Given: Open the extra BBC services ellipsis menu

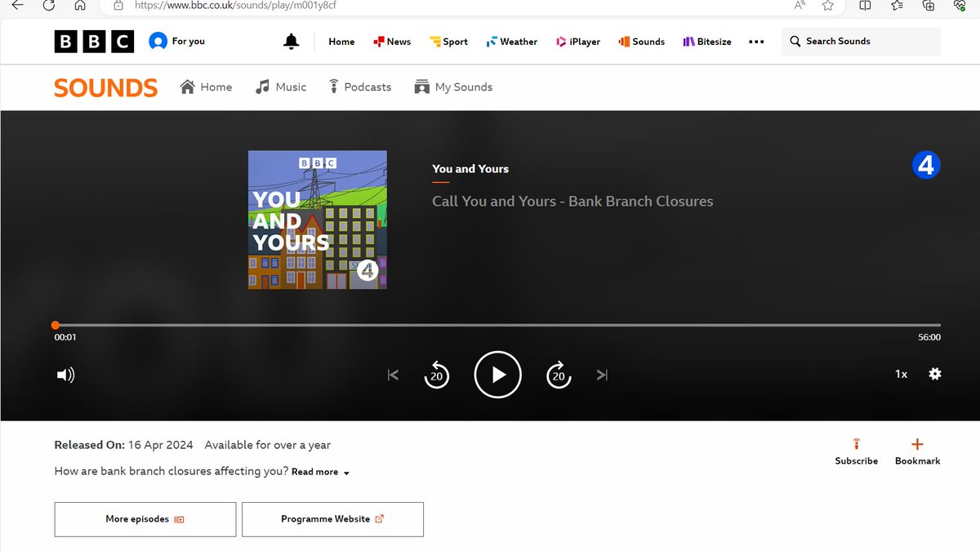Looking at the screenshot, I should click(x=755, y=41).
